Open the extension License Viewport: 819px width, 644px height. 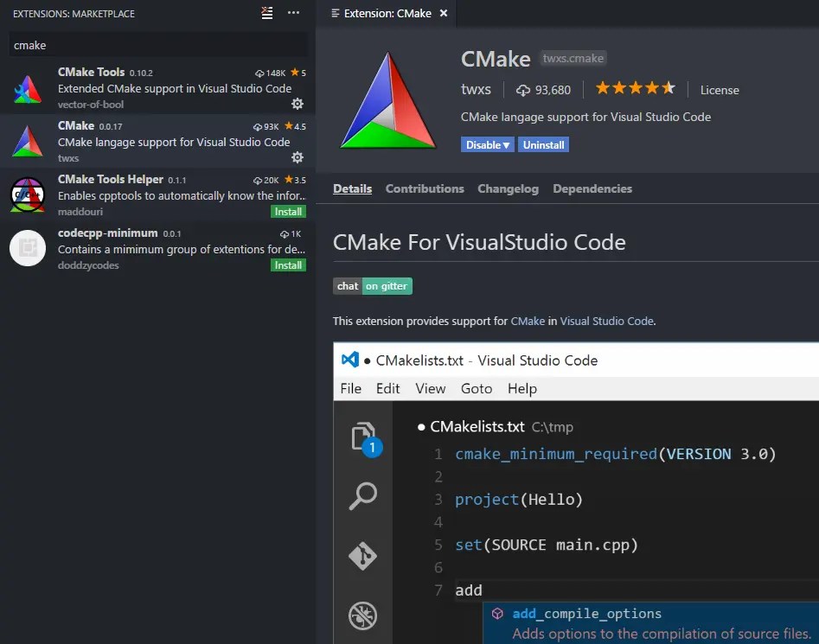[719, 90]
